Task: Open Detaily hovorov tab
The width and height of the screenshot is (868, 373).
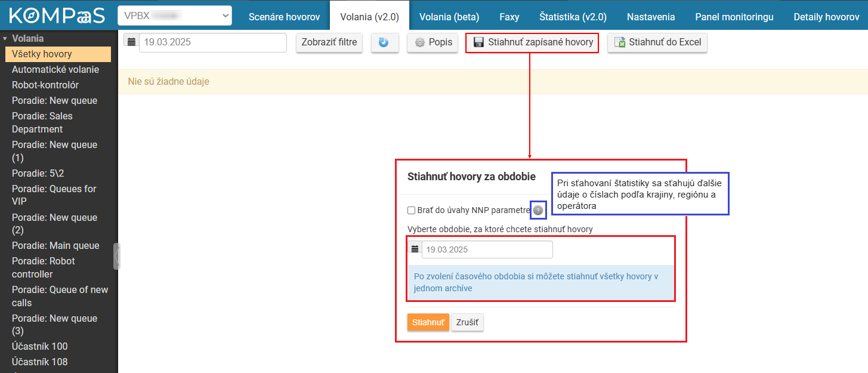Action: coord(826,17)
